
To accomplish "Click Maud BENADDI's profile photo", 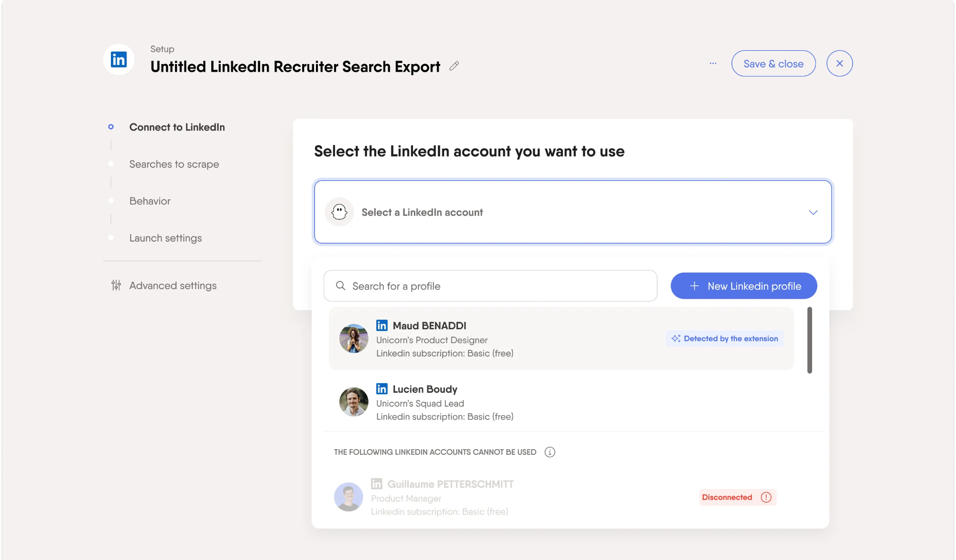I will (354, 339).
